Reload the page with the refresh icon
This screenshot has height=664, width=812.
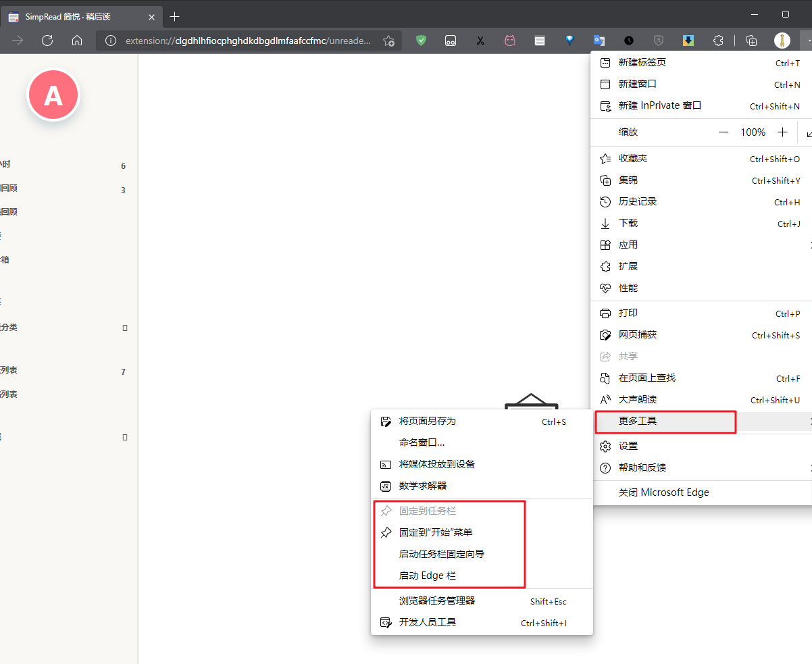point(47,41)
